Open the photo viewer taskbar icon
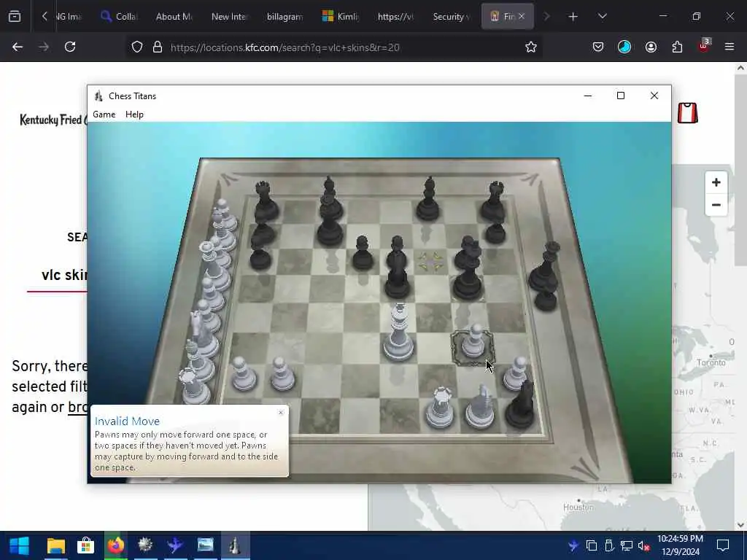The width and height of the screenshot is (747, 560). click(205, 545)
